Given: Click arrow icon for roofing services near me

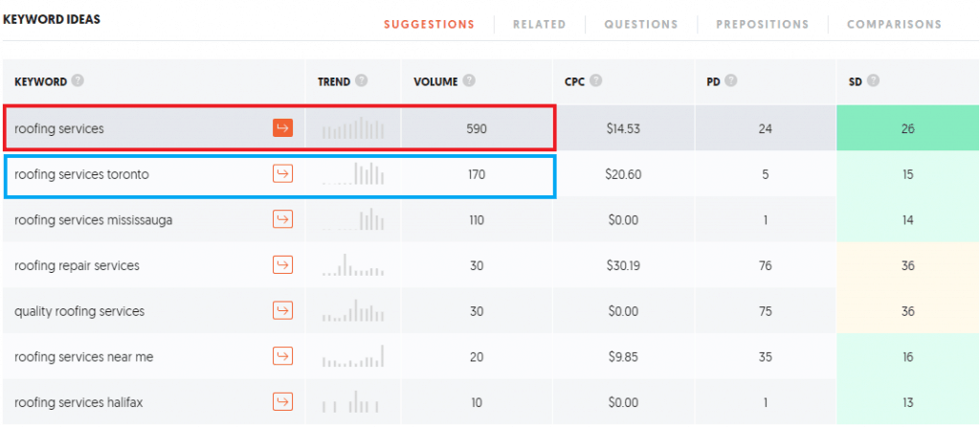Looking at the screenshot, I should 283,356.
